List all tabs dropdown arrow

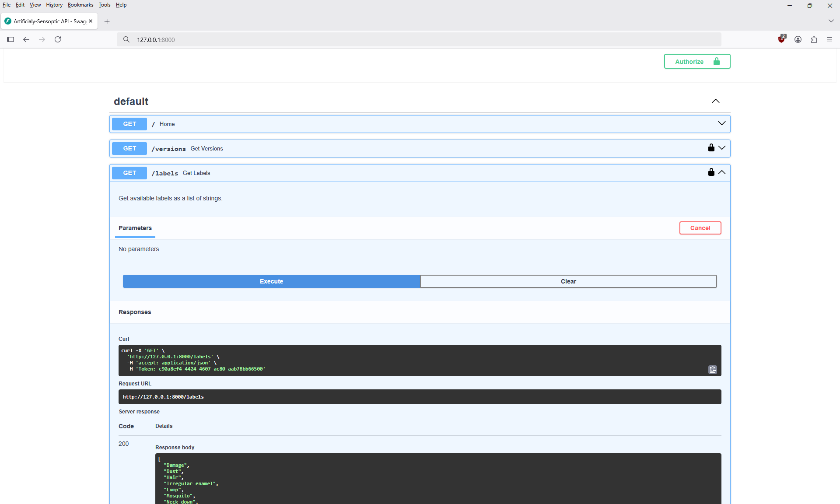tap(831, 21)
